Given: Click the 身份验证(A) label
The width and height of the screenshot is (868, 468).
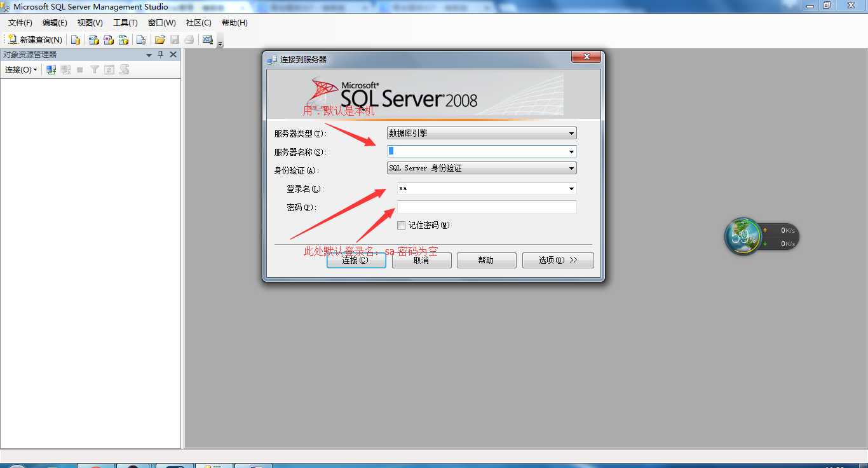Looking at the screenshot, I should tap(296, 170).
